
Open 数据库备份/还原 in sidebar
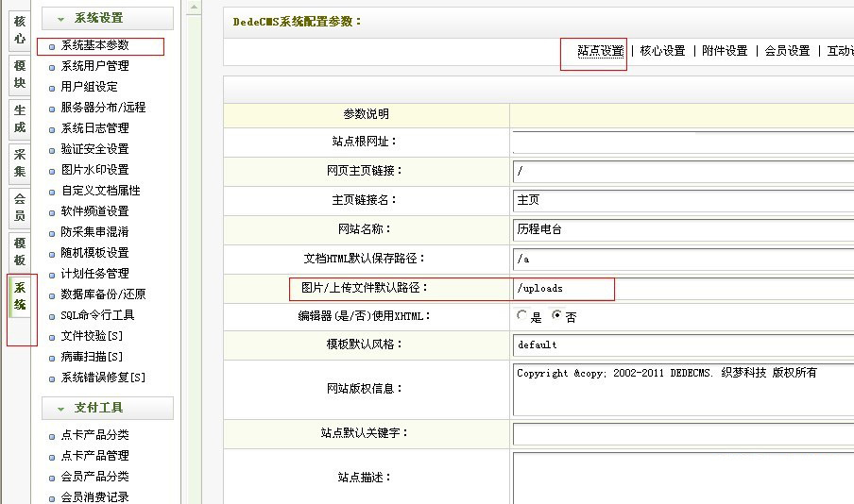pyautogui.click(x=103, y=294)
